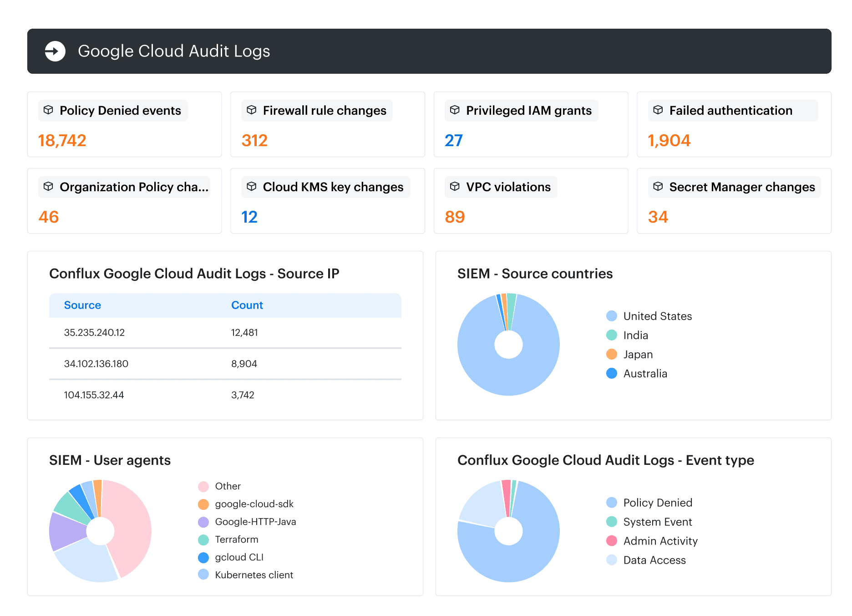
Task: Sort table by the Count column header
Action: (247, 305)
